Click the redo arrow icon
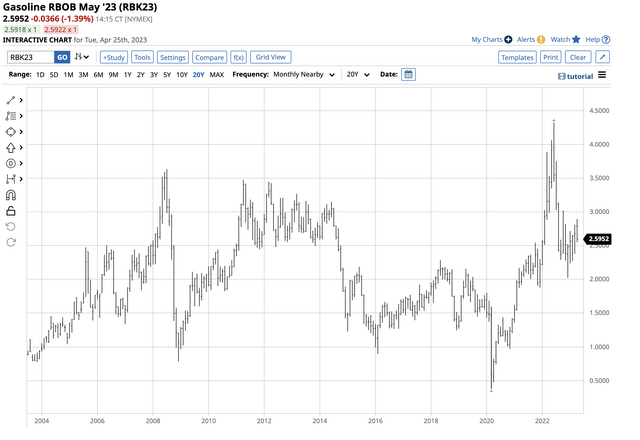Image resolution: width=640 pixels, height=440 pixels. click(11, 242)
